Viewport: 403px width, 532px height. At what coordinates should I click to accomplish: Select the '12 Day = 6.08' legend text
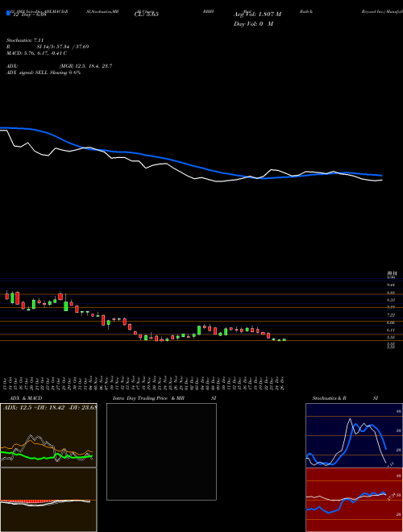[x=29, y=15]
